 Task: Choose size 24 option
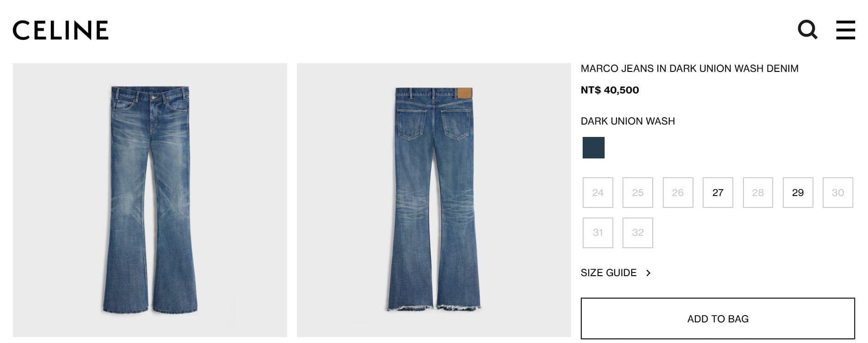[x=598, y=192]
